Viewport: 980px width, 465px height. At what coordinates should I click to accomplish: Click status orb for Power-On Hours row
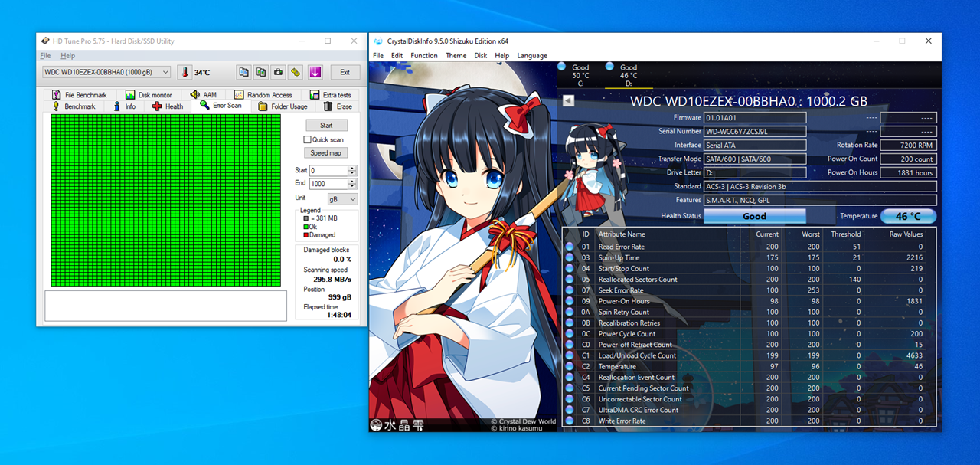click(x=570, y=301)
